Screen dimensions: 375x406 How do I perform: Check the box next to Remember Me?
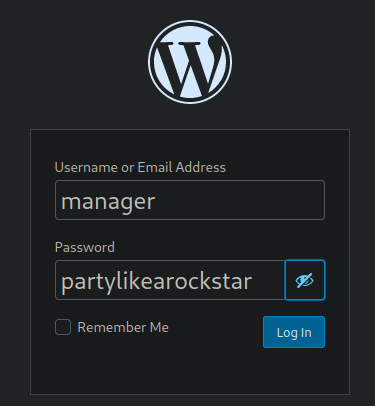pos(63,327)
